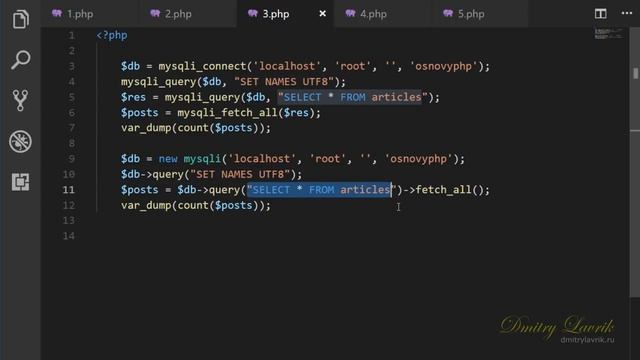Image resolution: width=640 pixels, height=360 pixels.
Task: Click line number 5 in the gutter
Action: [71, 97]
